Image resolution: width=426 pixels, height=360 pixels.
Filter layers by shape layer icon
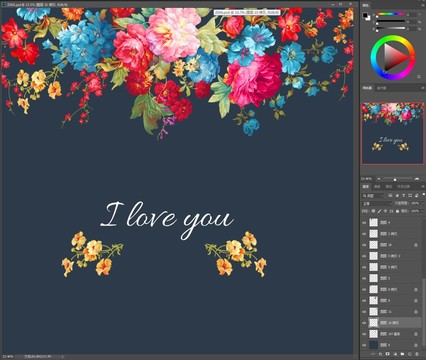pos(410,195)
